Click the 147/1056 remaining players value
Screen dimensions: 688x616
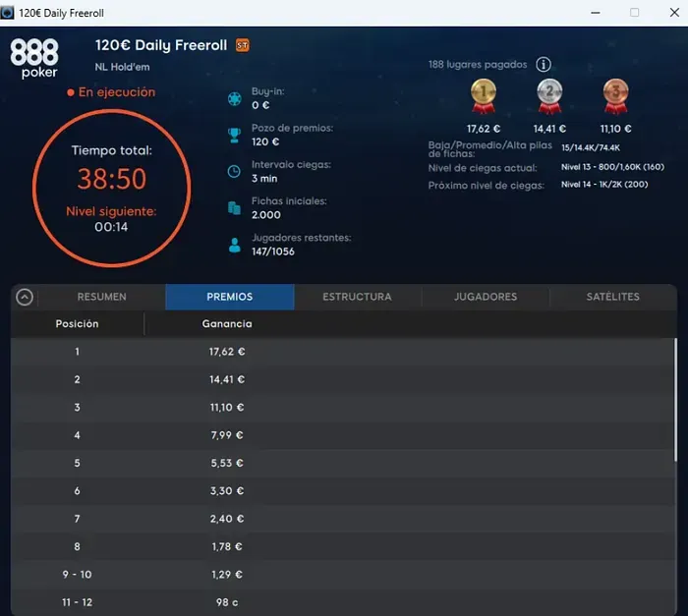point(273,252)
